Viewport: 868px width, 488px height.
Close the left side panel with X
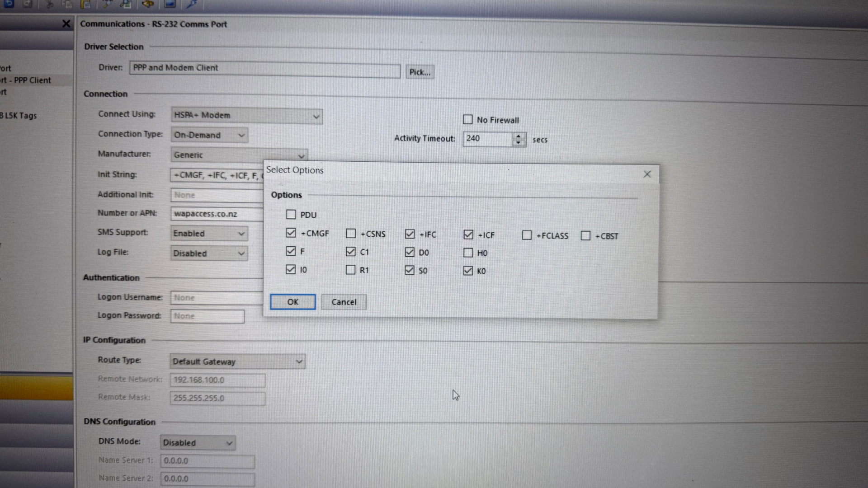coord(66,23)
